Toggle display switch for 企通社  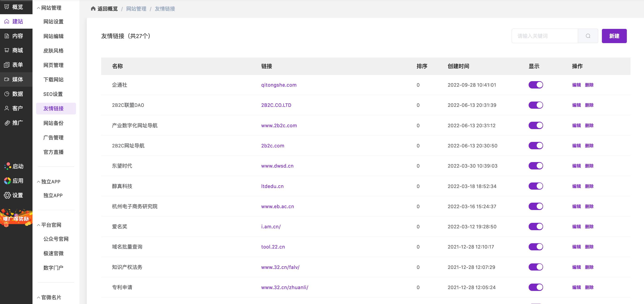click(536, 85)
